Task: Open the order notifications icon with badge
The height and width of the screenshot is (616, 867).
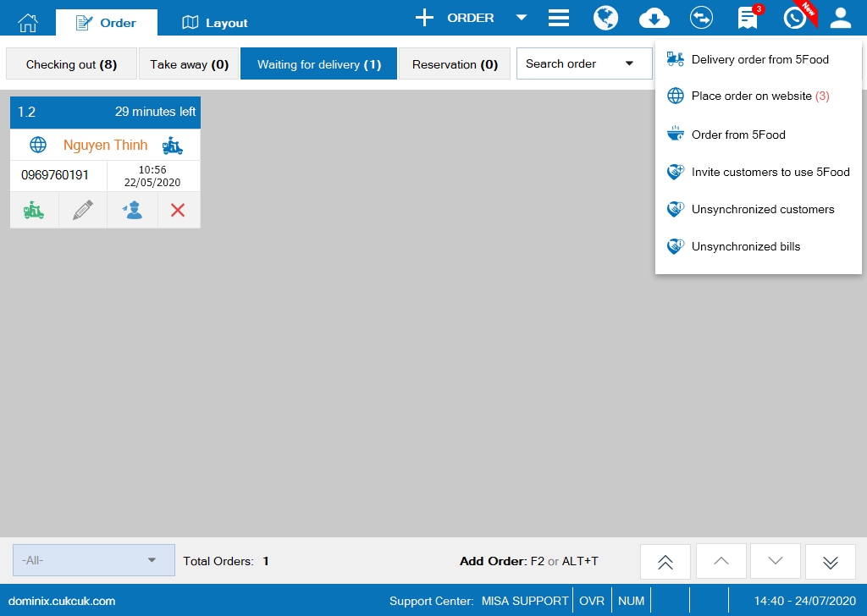Action: click(x=748, y=18)
